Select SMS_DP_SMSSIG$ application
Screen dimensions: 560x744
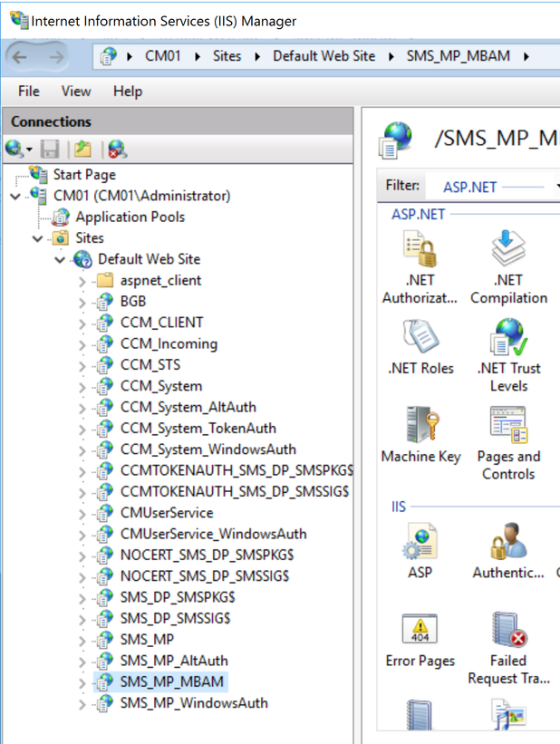click(175, 618)
